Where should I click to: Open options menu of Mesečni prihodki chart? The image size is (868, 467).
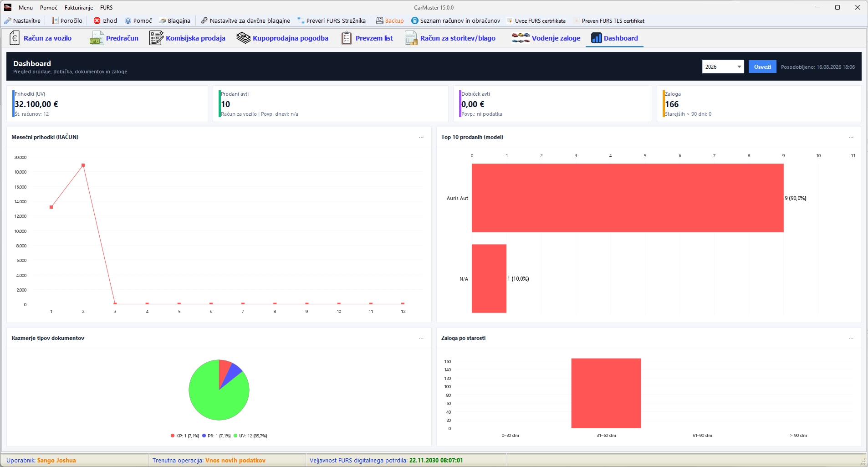421,137
